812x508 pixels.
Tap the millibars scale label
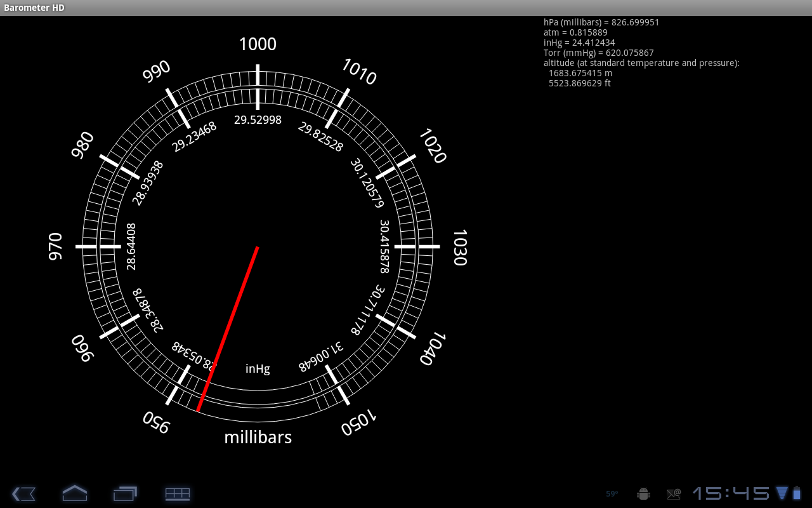point(258,438)
